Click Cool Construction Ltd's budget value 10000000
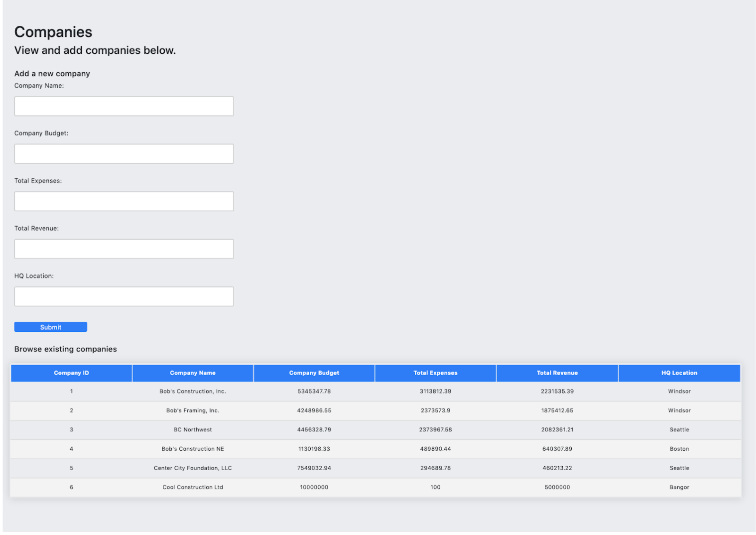756x535 pixels. click(x=314, y=487)
